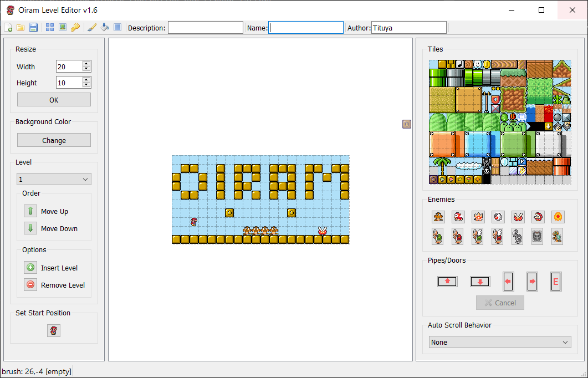The width and height of the screenshot is (588, 378).
Task: Open a file with the folder icon
Action: pyautogui.click(x=21, y=27)
